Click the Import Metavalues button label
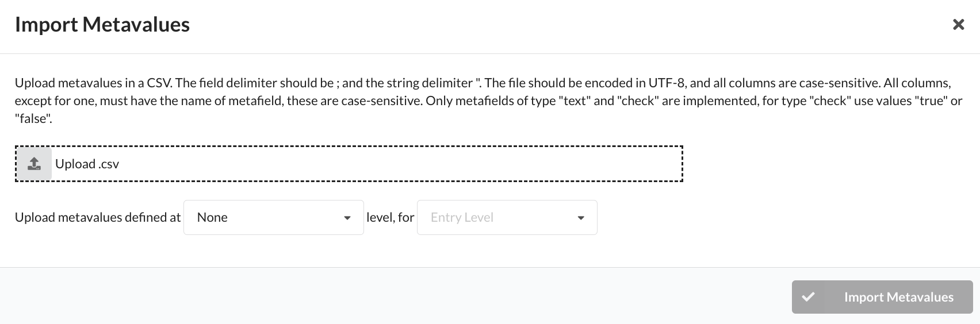 [899, 297]
